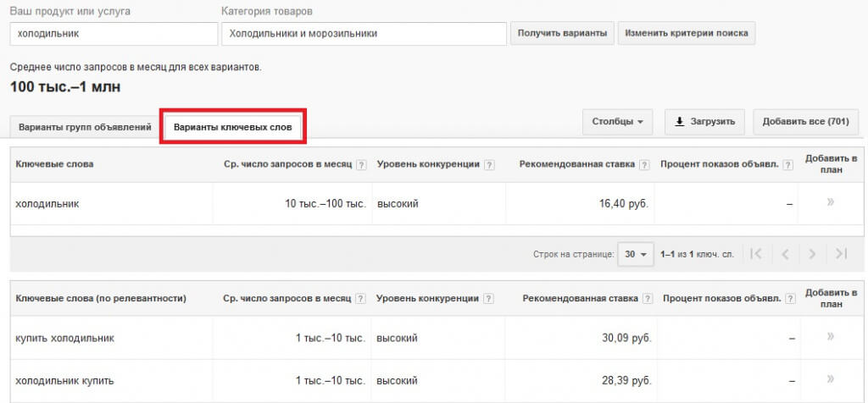The image size is (868, 403).
Task: Jump to last page icon
Action: coord(840,254)
